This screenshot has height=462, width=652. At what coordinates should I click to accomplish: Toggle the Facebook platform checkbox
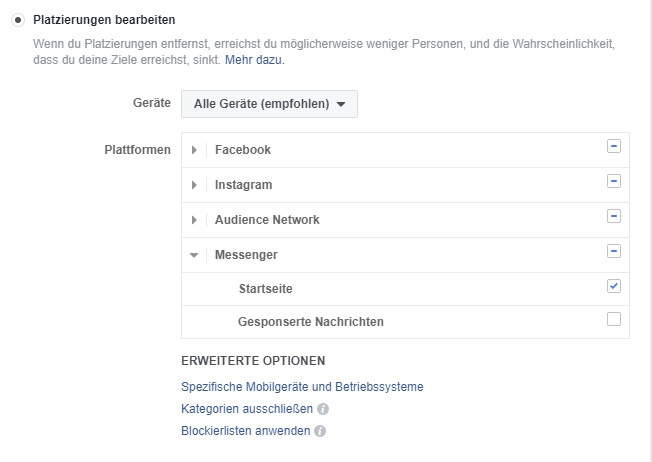(x=614, y=146)
